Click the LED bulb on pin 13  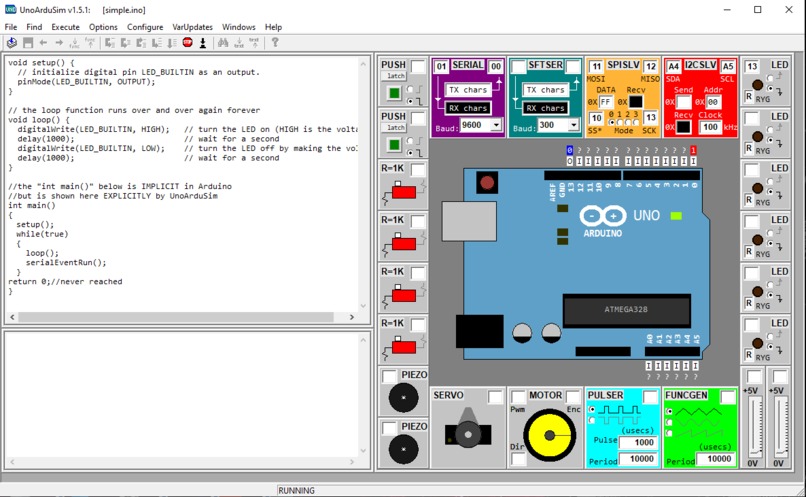pos(758,85)
